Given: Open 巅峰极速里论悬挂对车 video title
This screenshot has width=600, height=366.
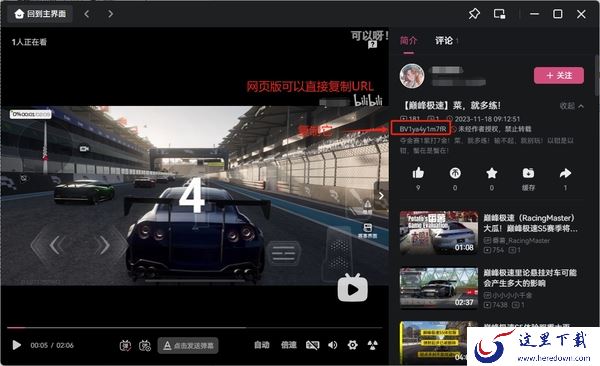Looking at the screenshot, I should point(530,278).
